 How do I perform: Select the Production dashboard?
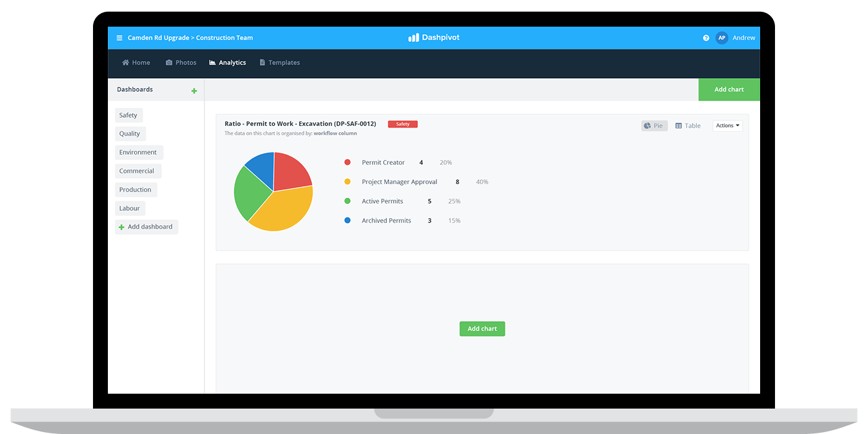click(136, 190)
